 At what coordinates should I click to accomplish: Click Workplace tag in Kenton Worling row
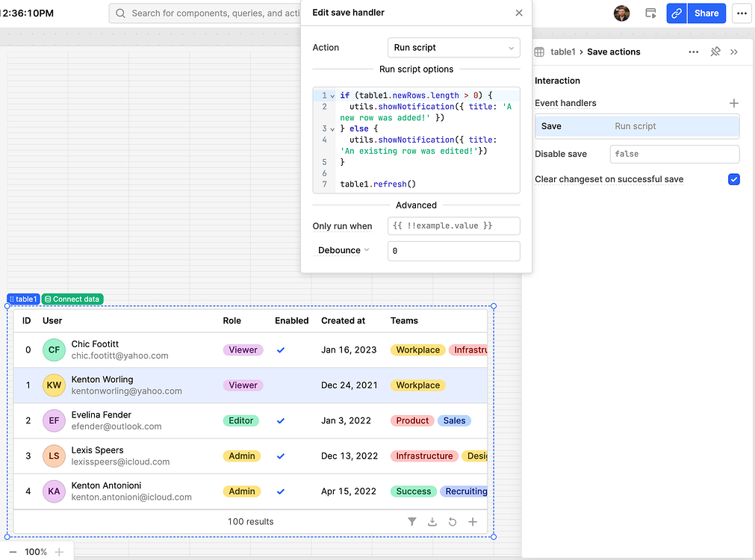coord(418,385)
